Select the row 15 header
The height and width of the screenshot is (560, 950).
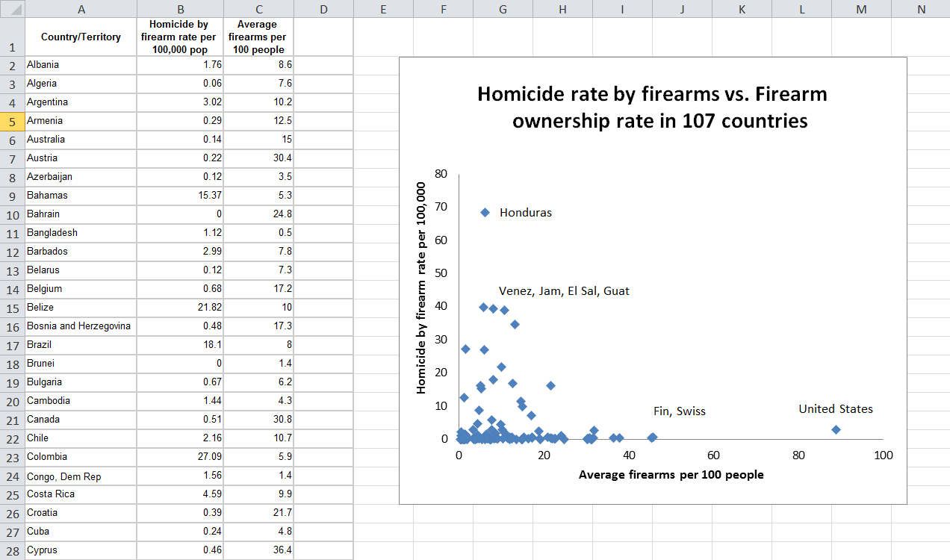tap(12, 308)
